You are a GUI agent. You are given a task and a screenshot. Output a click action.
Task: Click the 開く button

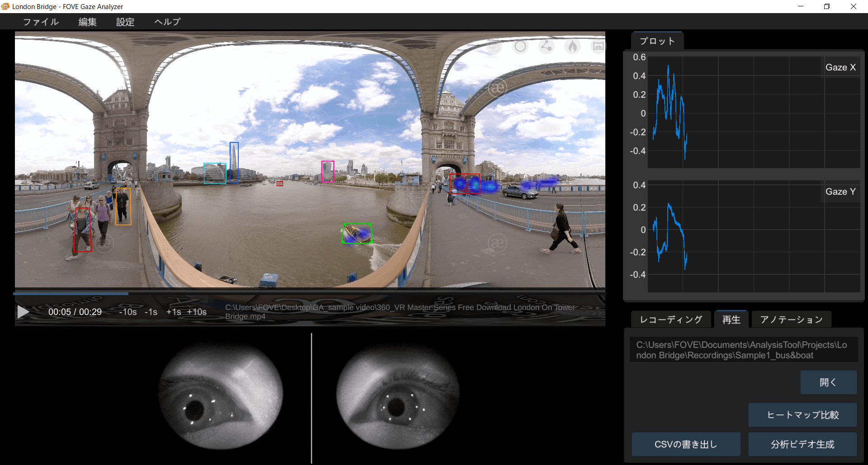pos(828,382)
